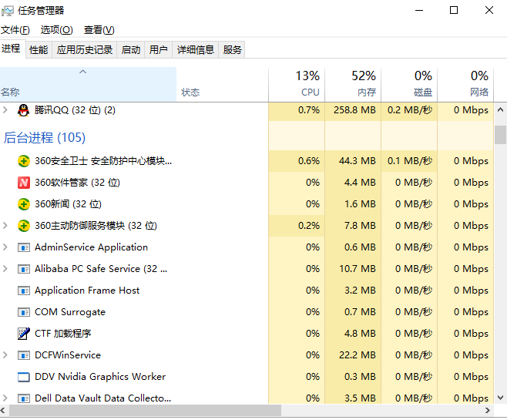Click the red 360软件管家 icon
This screenshot has width=507, height=420.
[23, 183]
